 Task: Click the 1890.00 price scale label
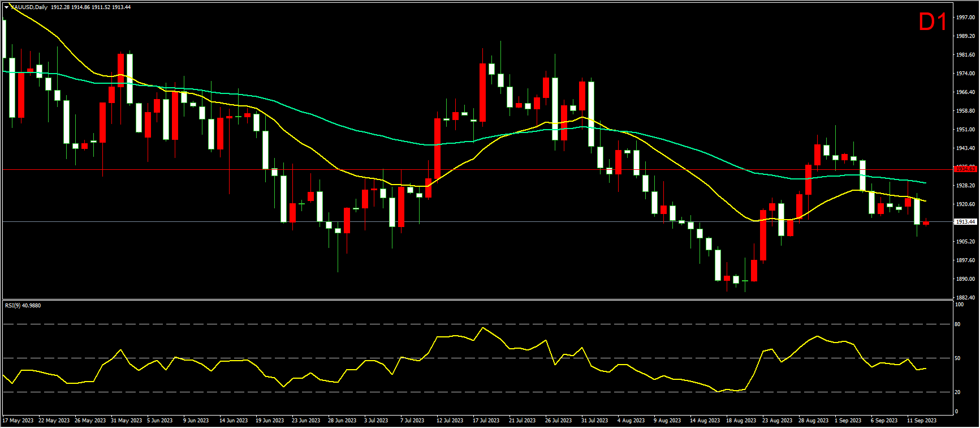[x=965, y=279]
